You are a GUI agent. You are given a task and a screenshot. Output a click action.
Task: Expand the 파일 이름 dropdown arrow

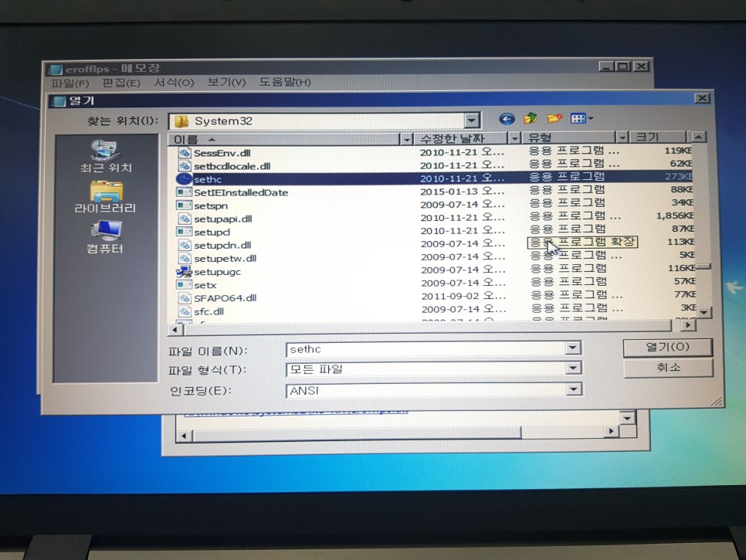(573, 348)
